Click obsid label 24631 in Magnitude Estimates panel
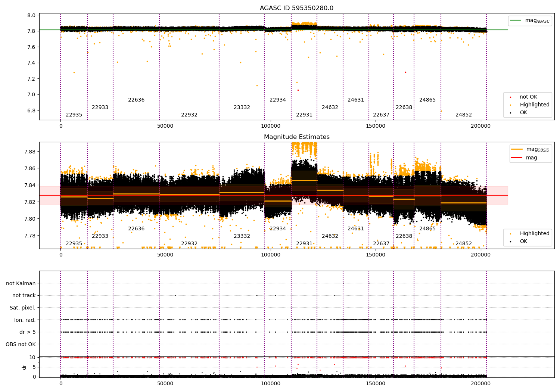 [356, 229]
